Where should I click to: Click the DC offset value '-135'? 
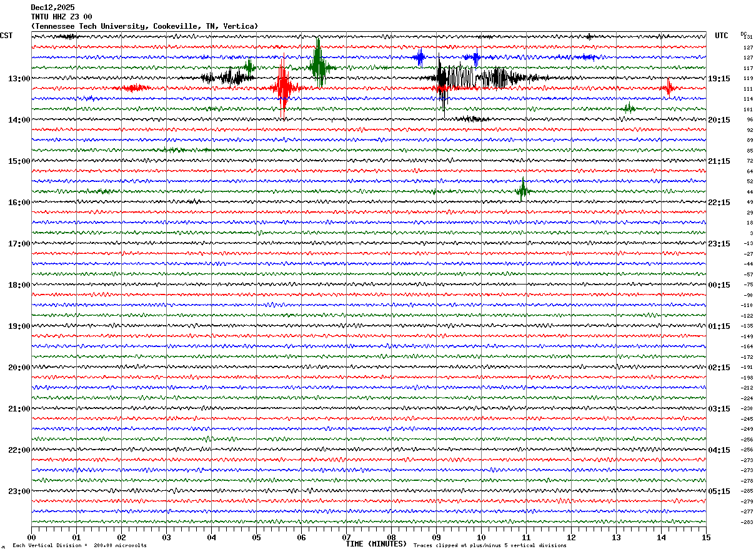point(747,326)
